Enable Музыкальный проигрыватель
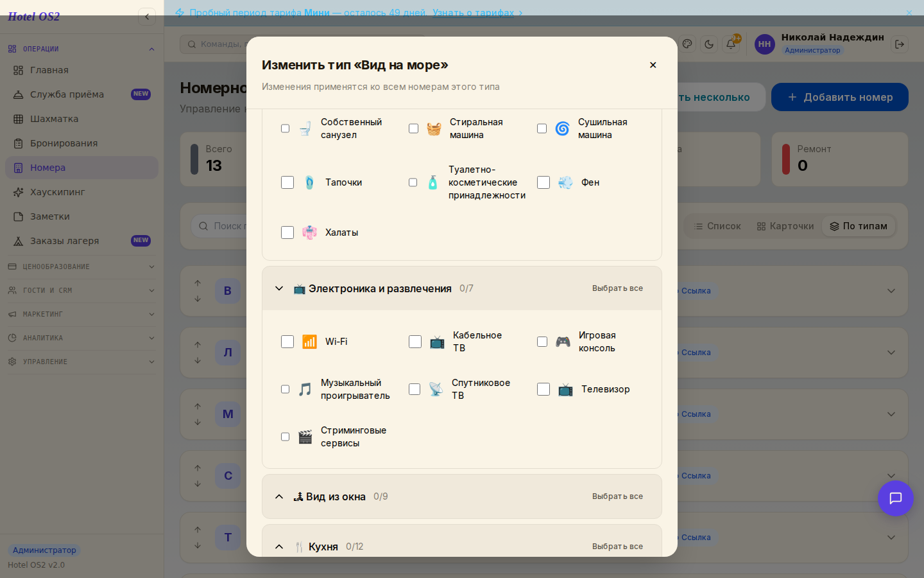 point(285,389)
